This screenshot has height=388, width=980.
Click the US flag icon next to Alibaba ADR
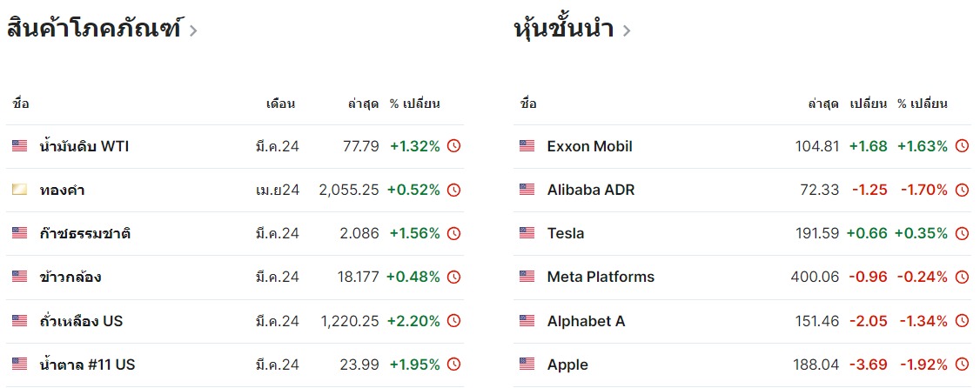pyautogui.click(x=527, y=190)
